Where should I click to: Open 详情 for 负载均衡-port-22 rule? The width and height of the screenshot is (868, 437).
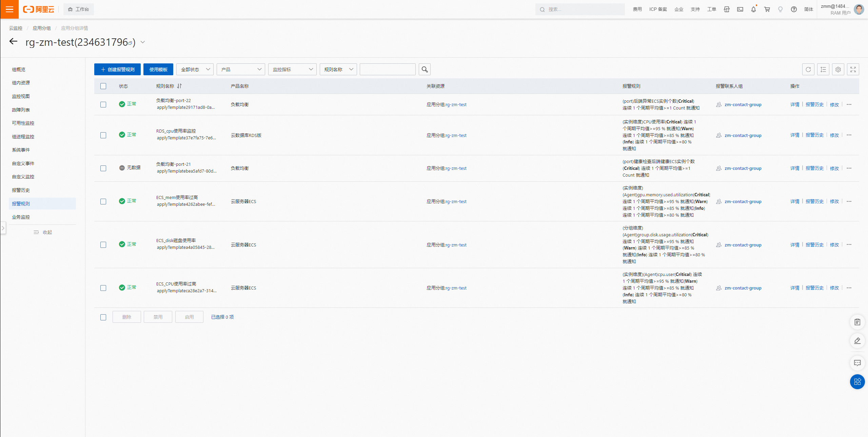(795, 104)
